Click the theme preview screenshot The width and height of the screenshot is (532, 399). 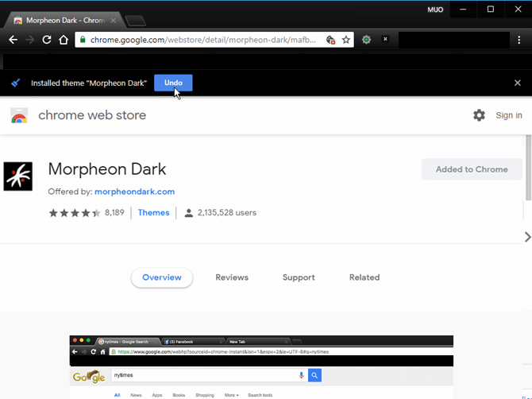pos(261,367)
